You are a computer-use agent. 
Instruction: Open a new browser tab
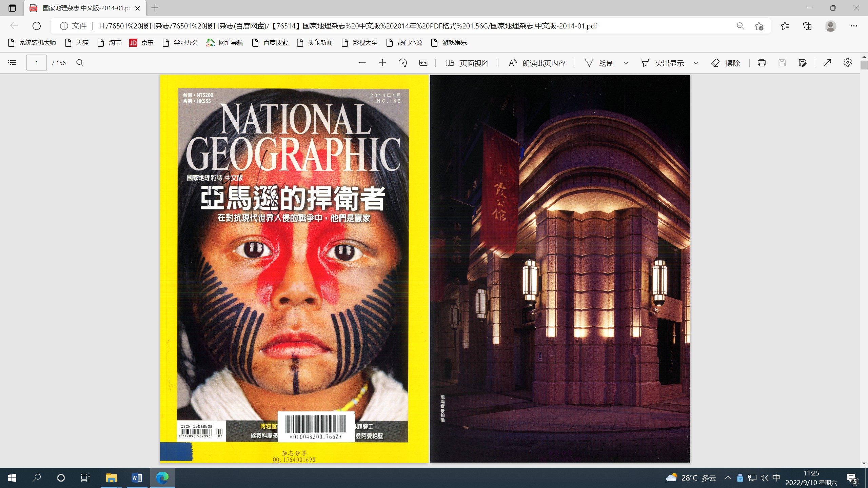[155, 8]
